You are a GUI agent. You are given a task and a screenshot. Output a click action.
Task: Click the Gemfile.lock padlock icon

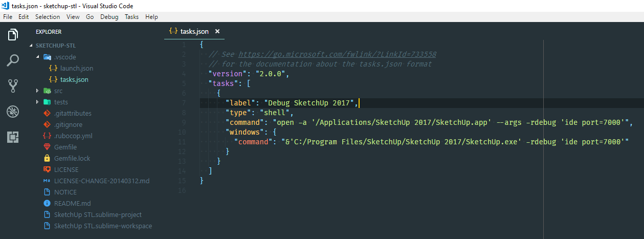pyautogui.click(x=47, y=159)
